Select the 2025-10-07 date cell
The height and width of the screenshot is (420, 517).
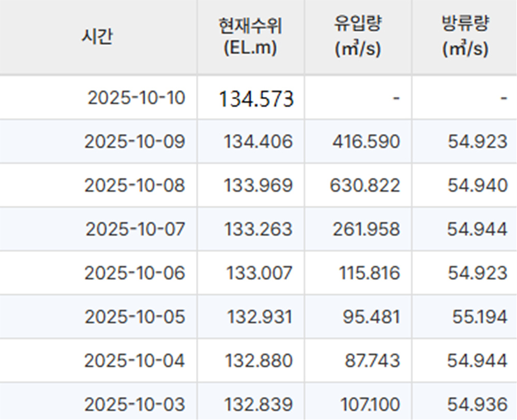coord(135,229)
